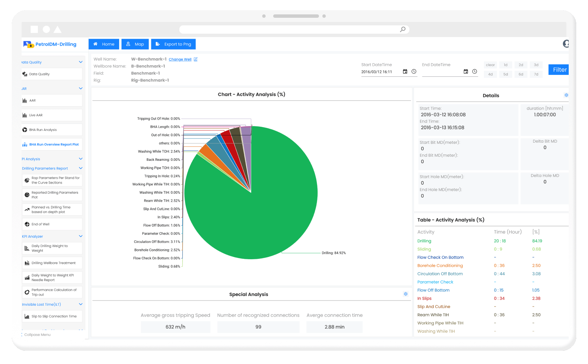Click End of Well icon
The width and height of the screenshot is (588, 364).
click(27, 224)
